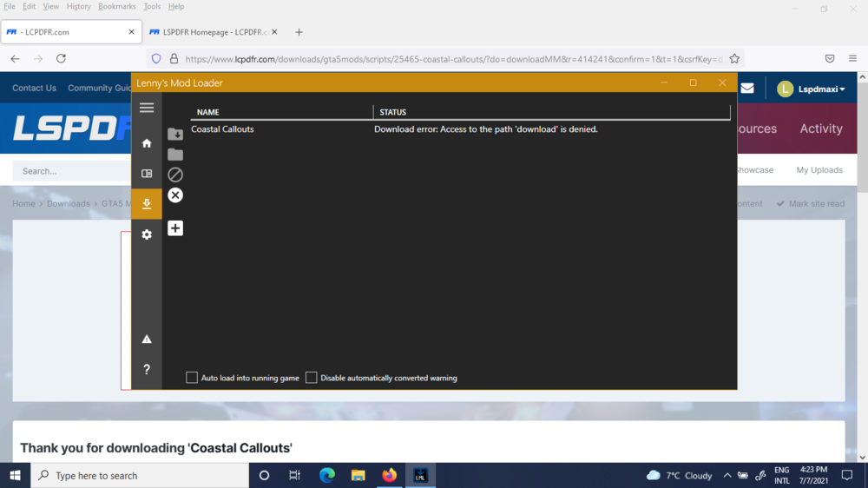868x488 pixels.
Task: Open the Edit menu in Firefox
Action: point(29,7)
